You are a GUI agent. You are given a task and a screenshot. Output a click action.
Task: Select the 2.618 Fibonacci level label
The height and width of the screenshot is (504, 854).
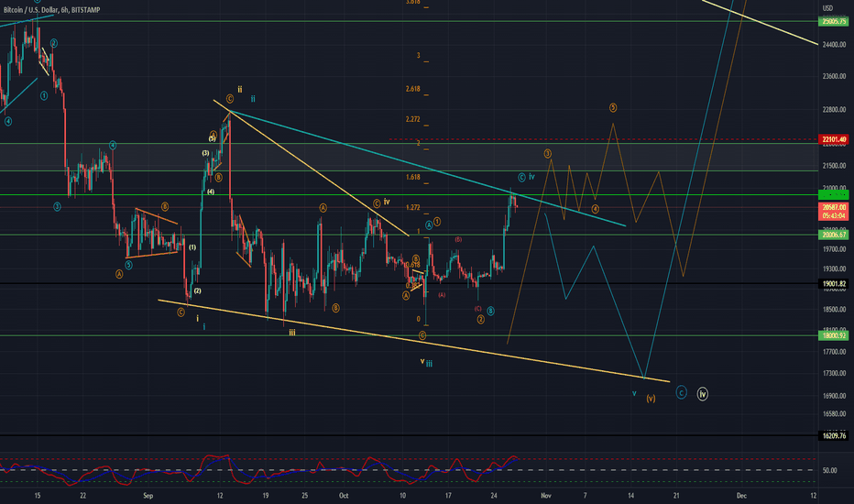pos(413,89)
